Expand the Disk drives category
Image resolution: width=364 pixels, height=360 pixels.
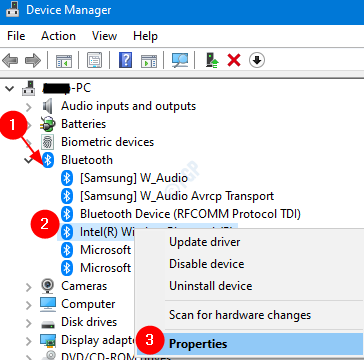coord(29,323)
